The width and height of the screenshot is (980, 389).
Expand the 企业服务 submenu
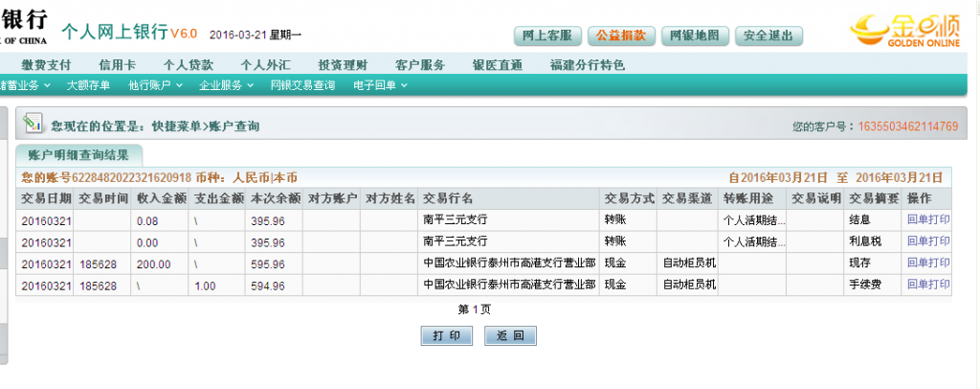tap(225, 85)
